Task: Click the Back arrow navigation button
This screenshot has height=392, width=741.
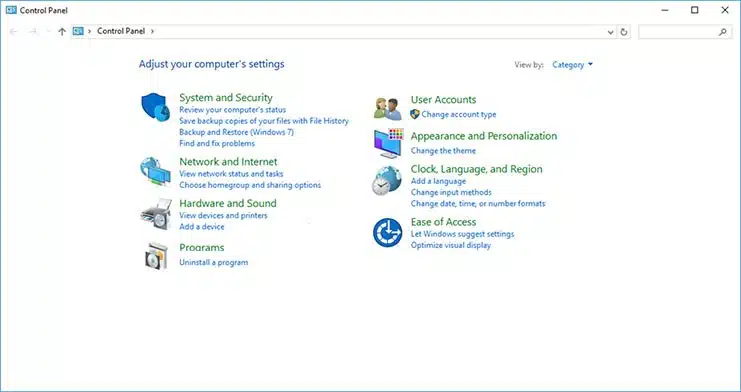Action: [x=14, y=32]
